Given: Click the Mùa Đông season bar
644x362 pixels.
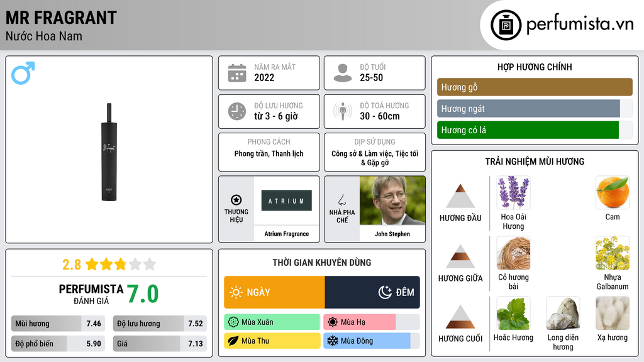Looking at the screenshot, I should pyautogui.click(x=371, y=341).
